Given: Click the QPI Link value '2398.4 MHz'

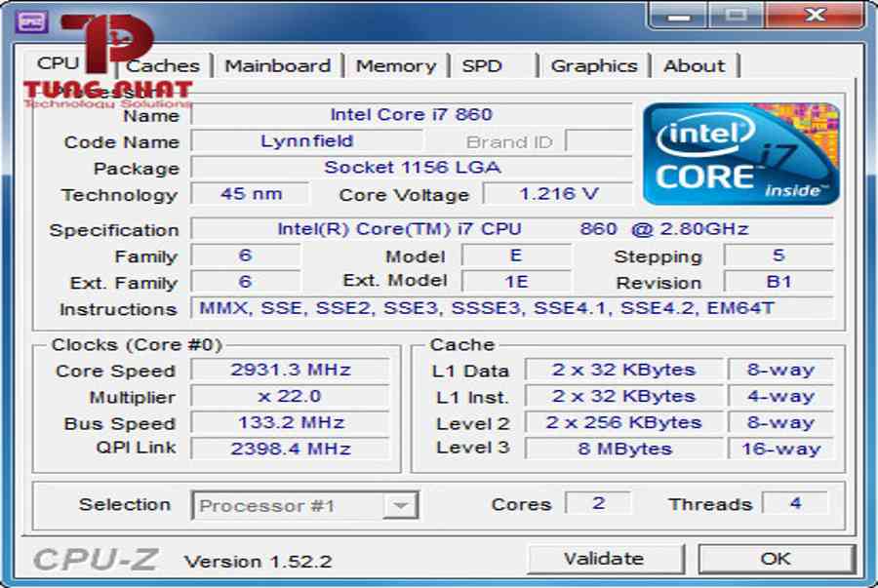Looking at the screenshot, I should (x=290, y=449).
